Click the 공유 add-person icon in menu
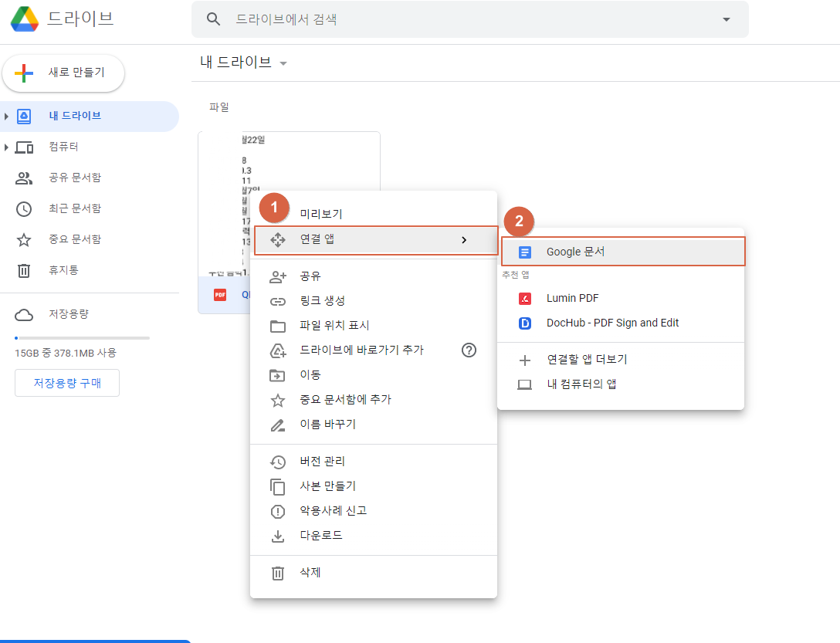Image resolution: width=840 pixels, height=643 pixels. click(277, 276)
